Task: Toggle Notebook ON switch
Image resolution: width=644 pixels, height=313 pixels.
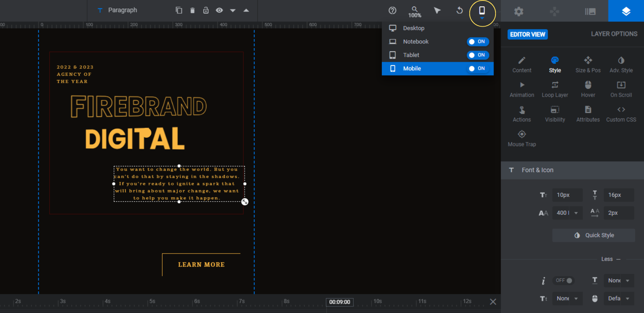Action: [x=478, y=41]
